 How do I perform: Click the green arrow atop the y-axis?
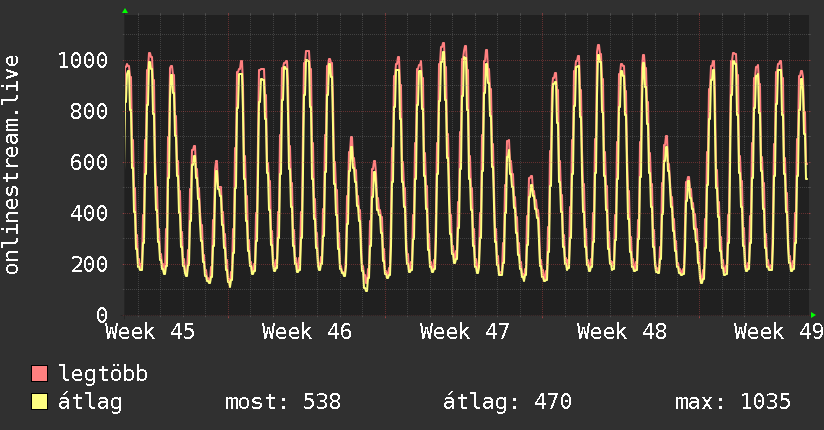(125, 11)
